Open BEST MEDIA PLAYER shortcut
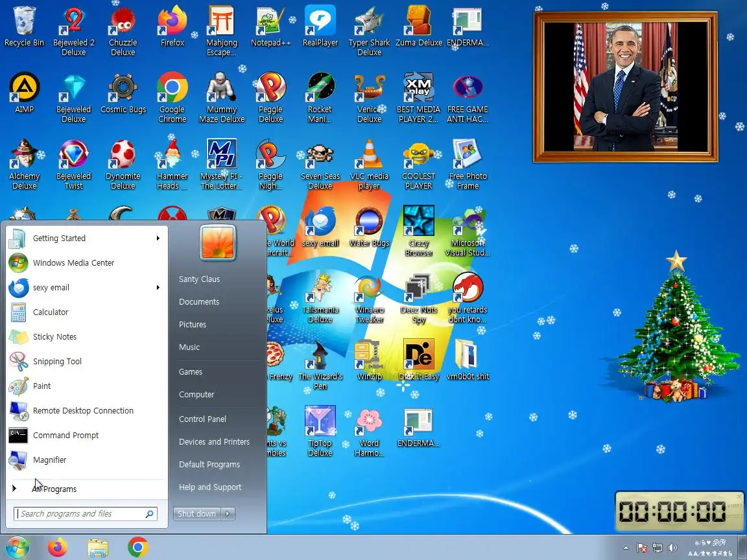The width and height of the screenshot is (747, 560). tap(418, 98)
